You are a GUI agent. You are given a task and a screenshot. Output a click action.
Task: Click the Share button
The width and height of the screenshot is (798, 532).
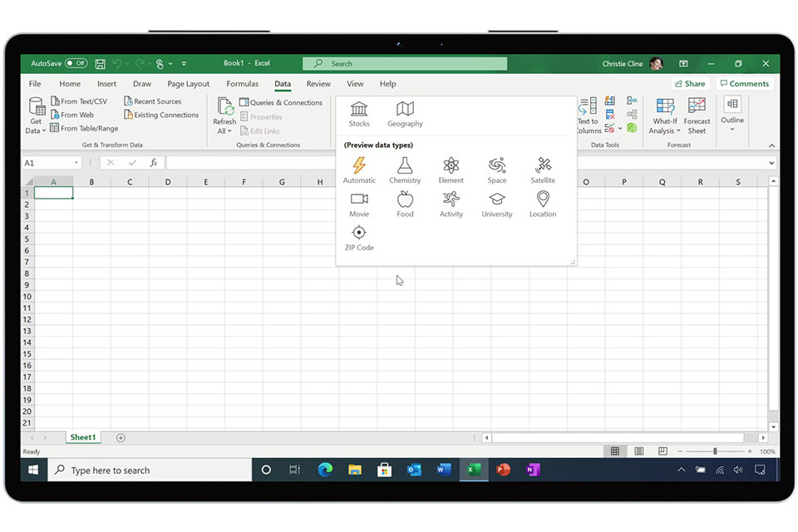(x=690, y=84)
